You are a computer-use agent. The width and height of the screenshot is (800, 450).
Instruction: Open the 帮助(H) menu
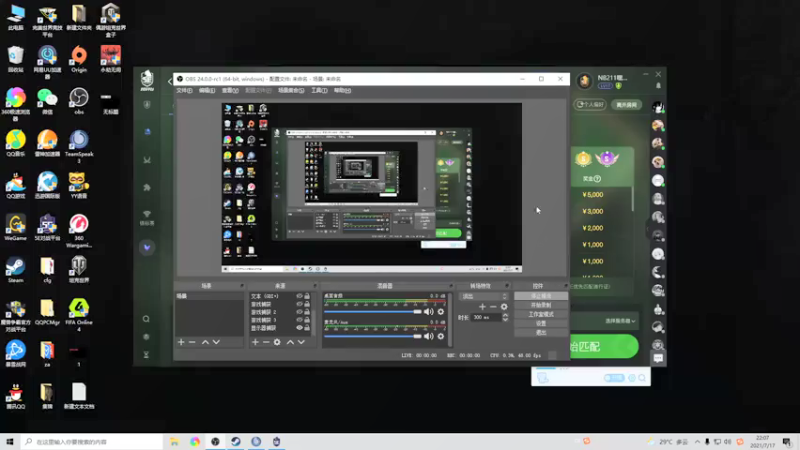(x=342, y=90)
